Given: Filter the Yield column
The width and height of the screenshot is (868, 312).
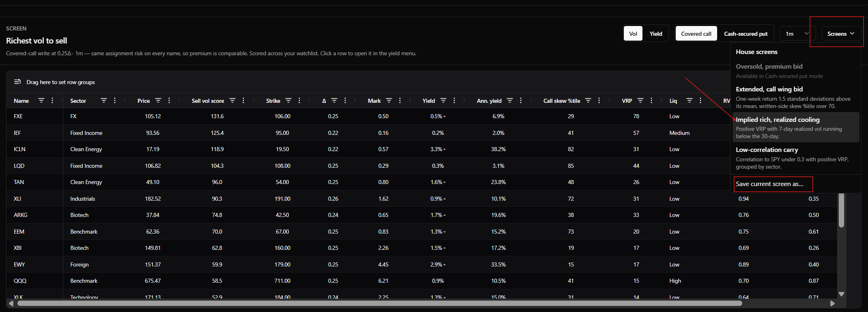Looking at the screenshot, I should 443,100.
